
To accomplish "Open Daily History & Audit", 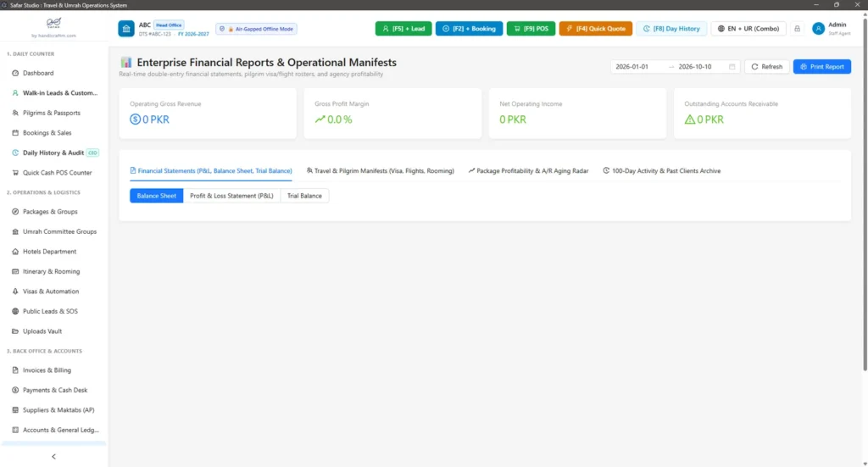I will coord(53,153).
